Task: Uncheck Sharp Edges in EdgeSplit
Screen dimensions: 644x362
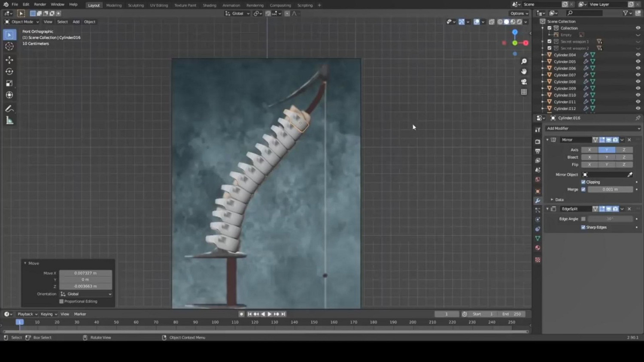Action: (x=583, y=227)
